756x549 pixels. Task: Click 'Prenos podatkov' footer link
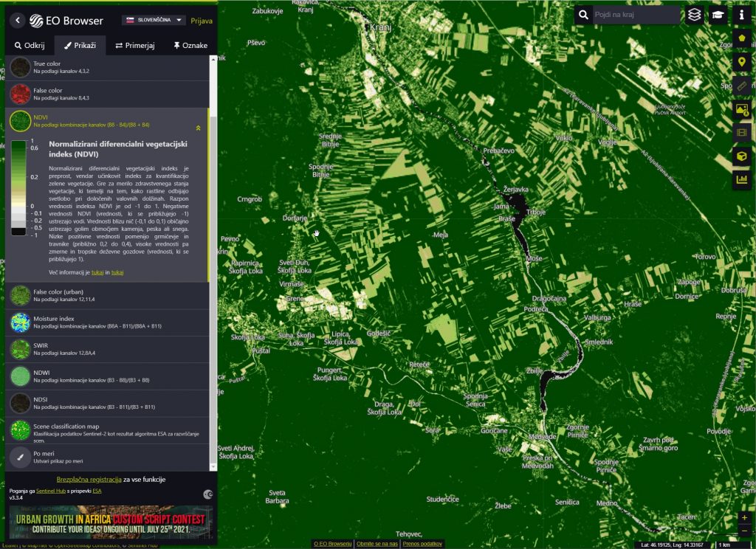422,544
